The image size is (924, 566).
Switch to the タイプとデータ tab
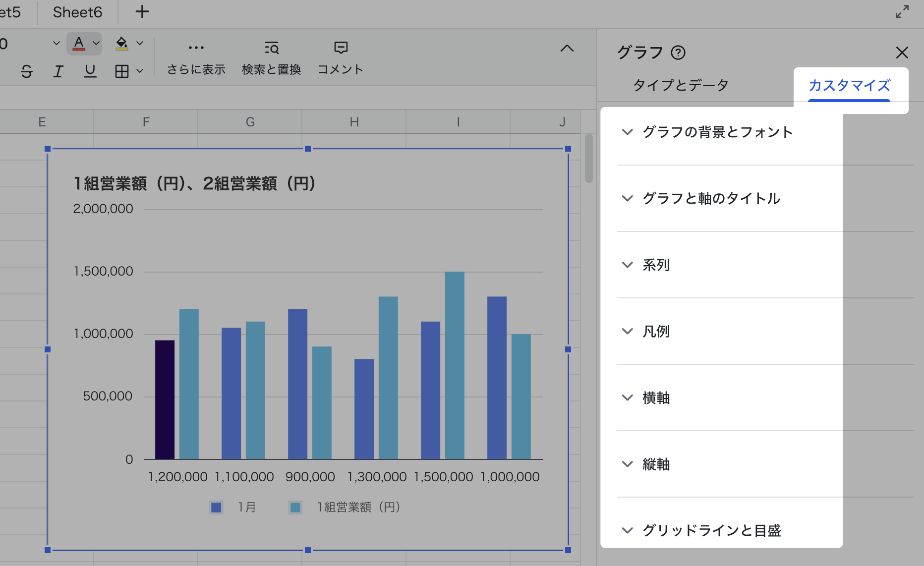pos(681,85)
